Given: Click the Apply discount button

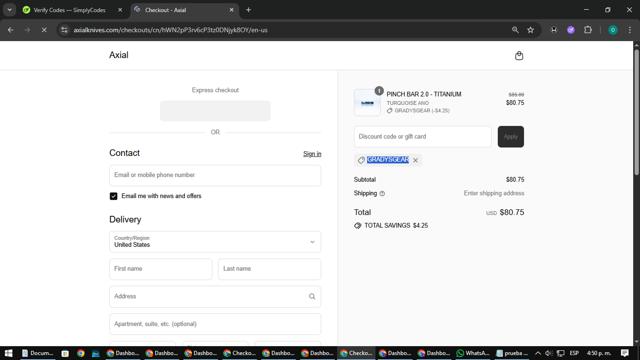Looking at the screenshot, I should click(x=511, y=137).
